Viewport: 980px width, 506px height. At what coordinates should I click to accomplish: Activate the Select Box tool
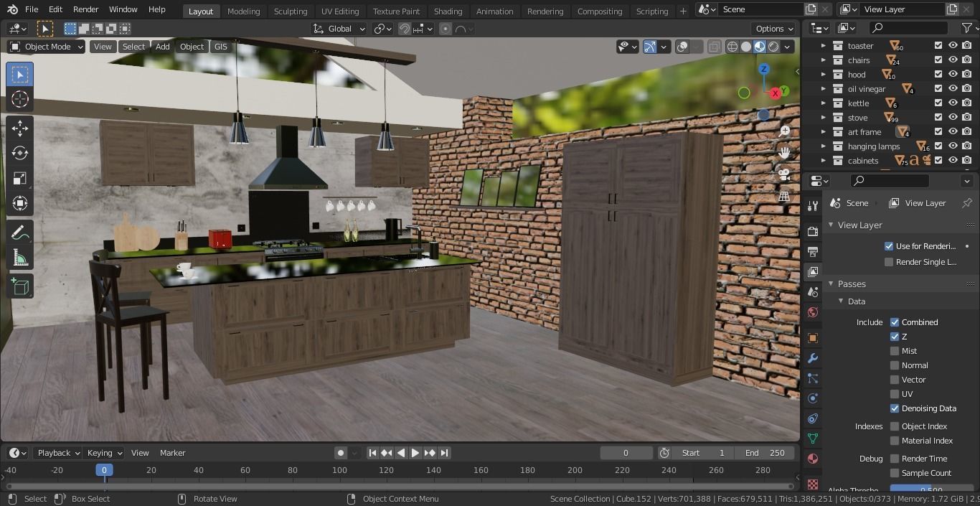pyautogui.click(x=20, y=75)
